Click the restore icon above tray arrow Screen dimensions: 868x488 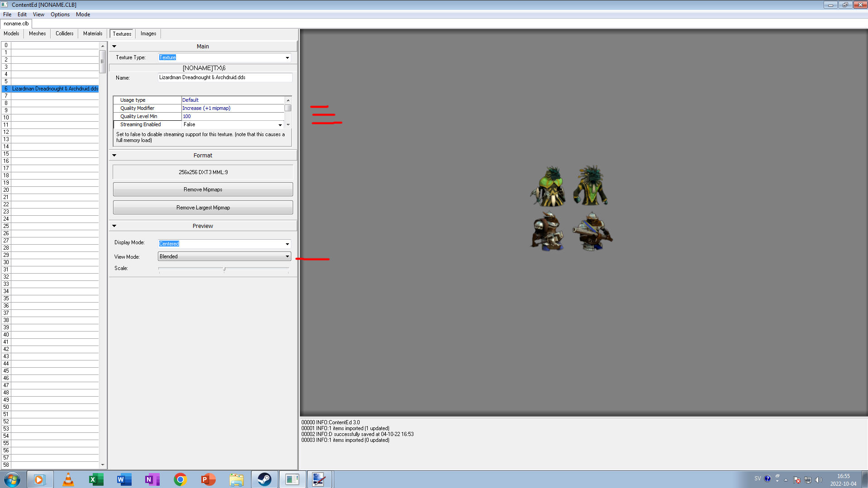coord(778,476)
